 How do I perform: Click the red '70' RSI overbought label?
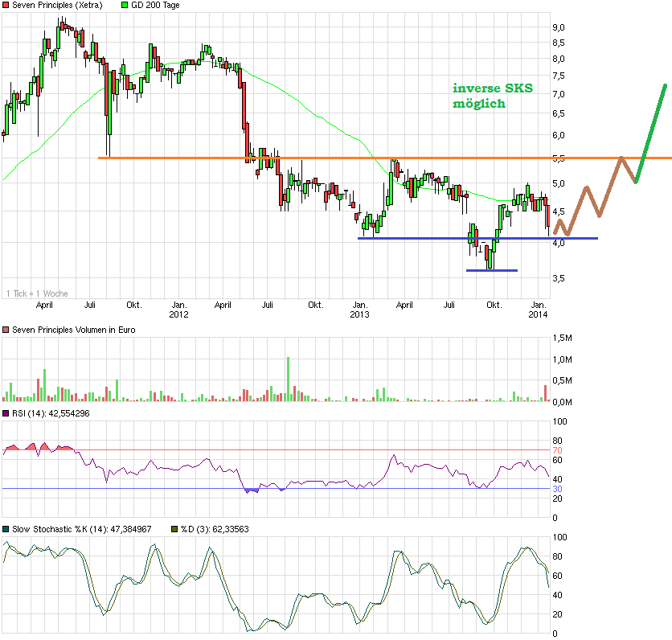[557, 450]
